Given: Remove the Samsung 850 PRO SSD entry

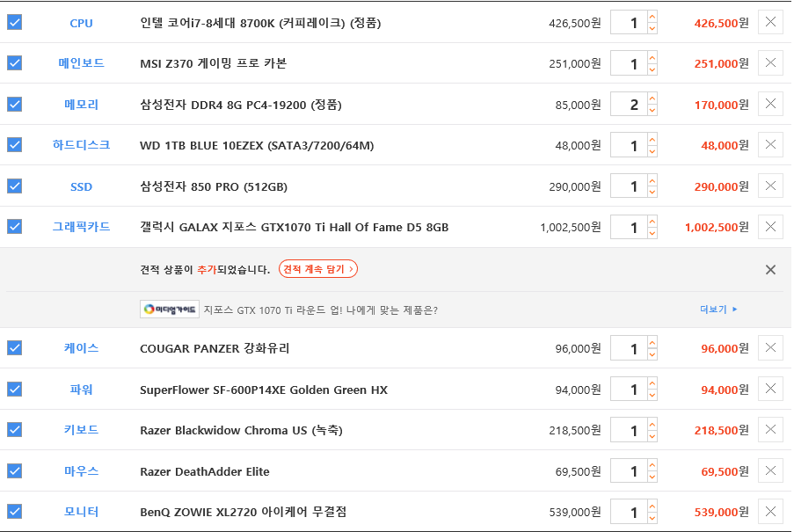Looking at the screenshot, I should point(770,186).
